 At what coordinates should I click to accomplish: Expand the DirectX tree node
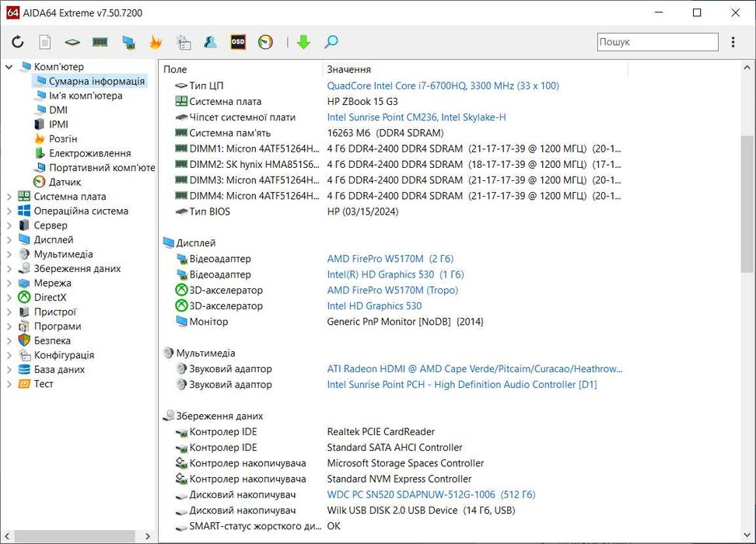tap(9, 298)
